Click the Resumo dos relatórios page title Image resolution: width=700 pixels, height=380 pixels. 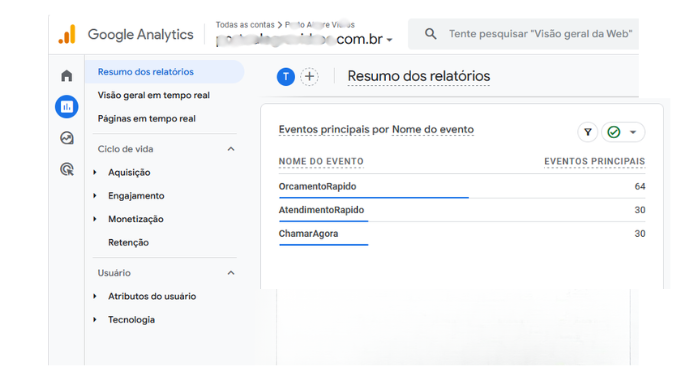click(419, 76)
